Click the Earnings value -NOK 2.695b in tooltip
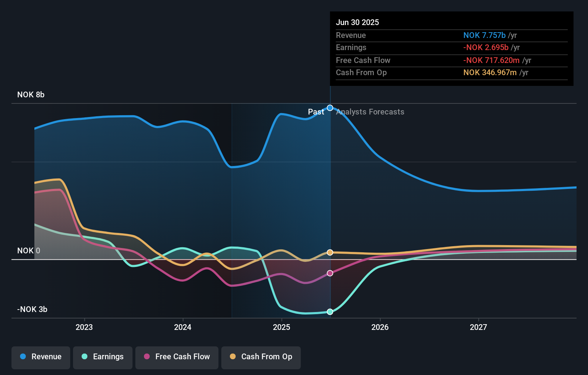 pos(486,47)
